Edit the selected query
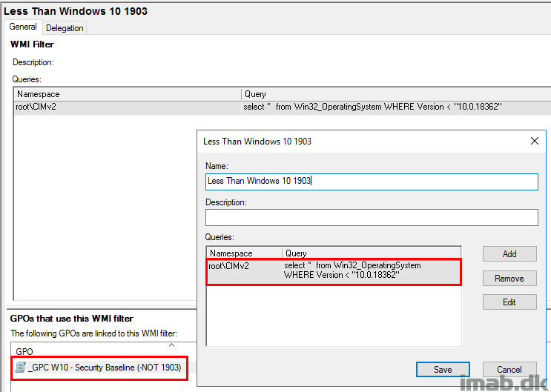The height and width of the screenshot is (392, 551). pos(509,302)
